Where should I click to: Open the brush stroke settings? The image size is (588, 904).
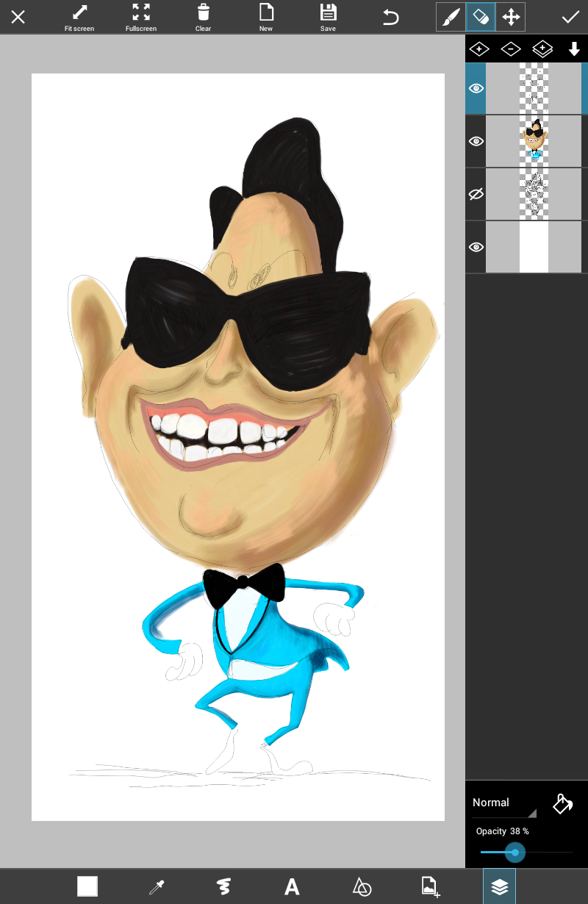[x=224, y=886]
